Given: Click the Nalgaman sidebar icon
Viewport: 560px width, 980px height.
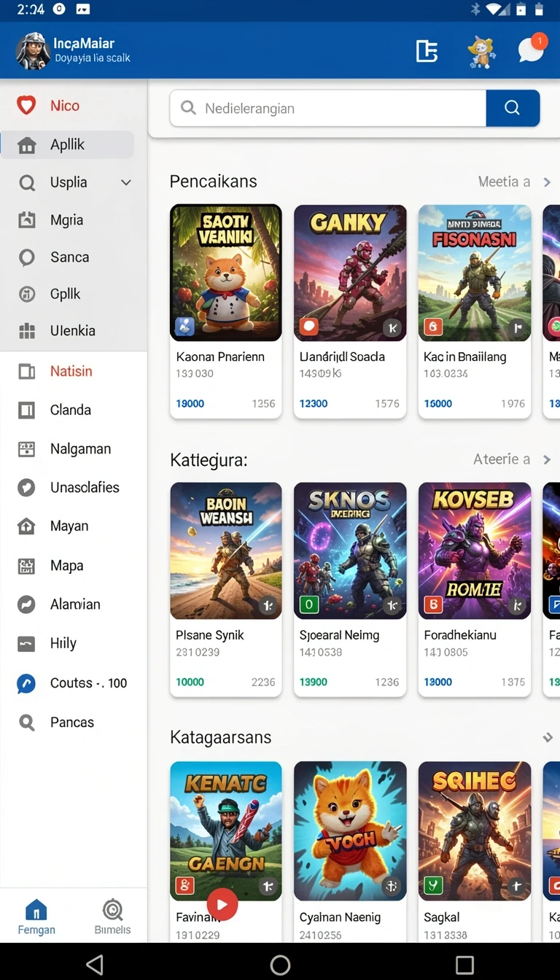Looking at the screenshot, I should pyautogui.click(x=27, y=449).
